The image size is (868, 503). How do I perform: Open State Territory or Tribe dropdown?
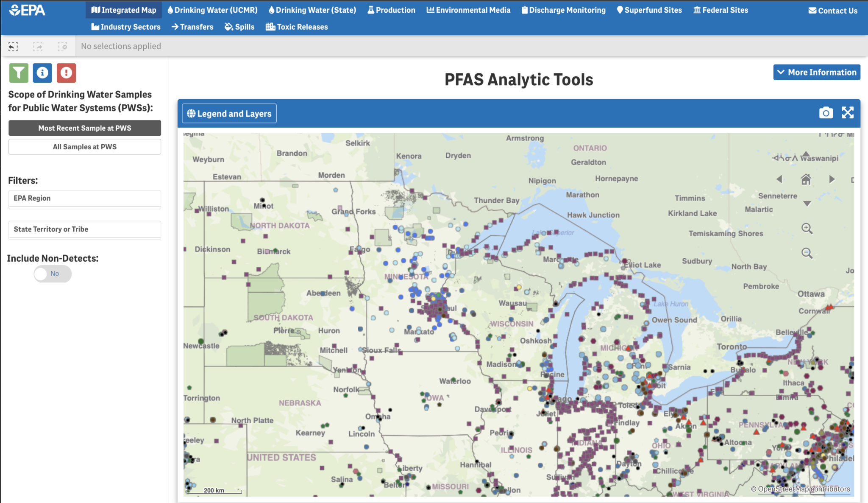pyautogui.click(x=85, y=229)
